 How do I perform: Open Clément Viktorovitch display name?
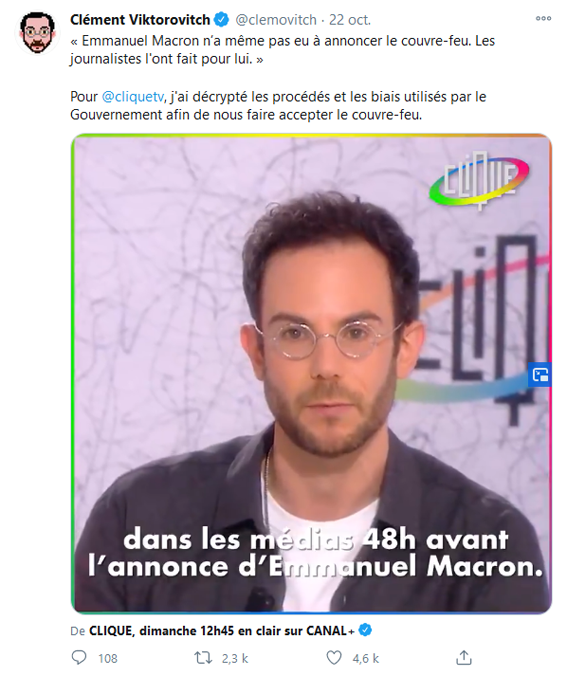pos(140,19)
